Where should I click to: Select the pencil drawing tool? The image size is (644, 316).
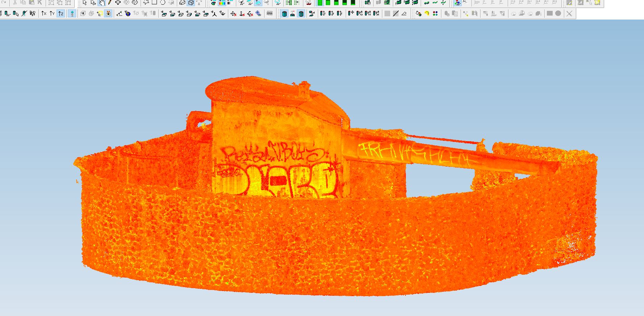109,3
